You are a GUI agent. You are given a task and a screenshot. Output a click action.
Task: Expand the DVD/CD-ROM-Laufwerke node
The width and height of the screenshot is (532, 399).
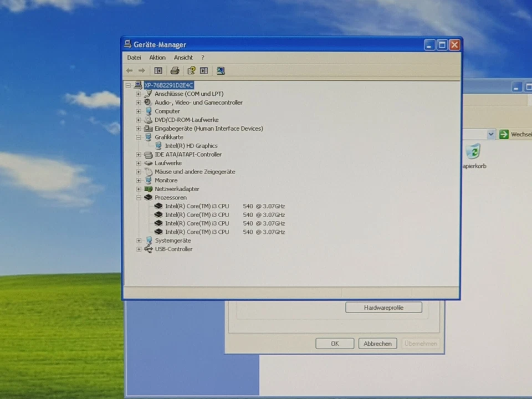pyautogui.click(x=139, y=120)
